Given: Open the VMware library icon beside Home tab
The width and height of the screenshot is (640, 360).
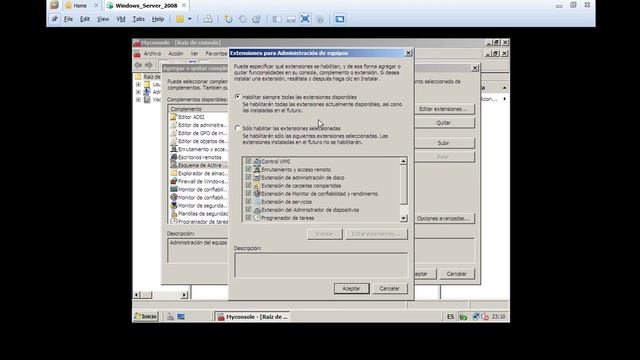Looking at the screenshot, I should [54, 5].
